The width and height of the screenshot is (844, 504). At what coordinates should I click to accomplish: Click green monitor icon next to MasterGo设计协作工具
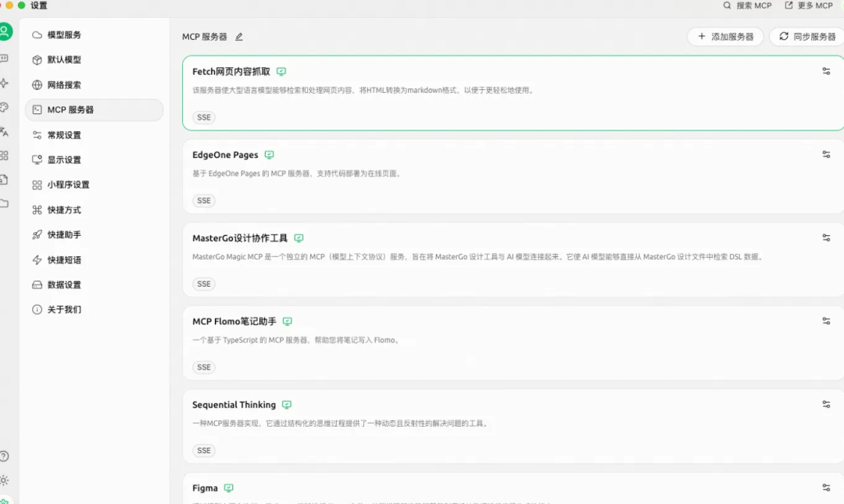(299, 238)
